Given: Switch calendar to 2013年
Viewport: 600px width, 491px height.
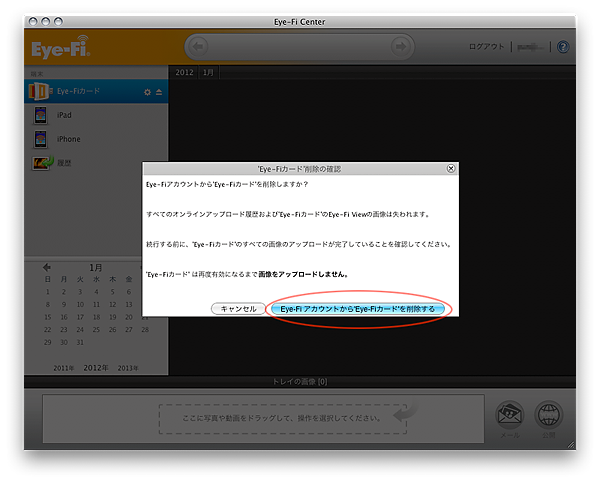Looking at the screenshot, I should pos(128,368).
